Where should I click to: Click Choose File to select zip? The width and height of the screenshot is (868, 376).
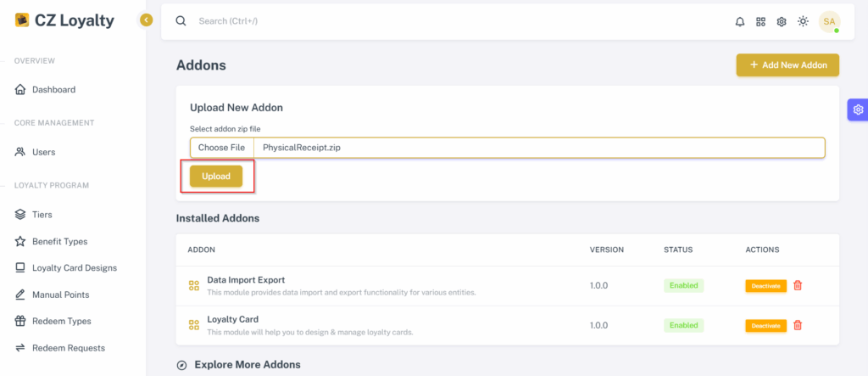[221, 148]
